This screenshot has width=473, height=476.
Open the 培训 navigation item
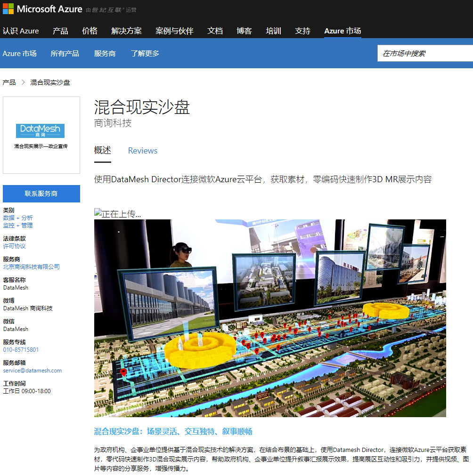coord(273,31)
